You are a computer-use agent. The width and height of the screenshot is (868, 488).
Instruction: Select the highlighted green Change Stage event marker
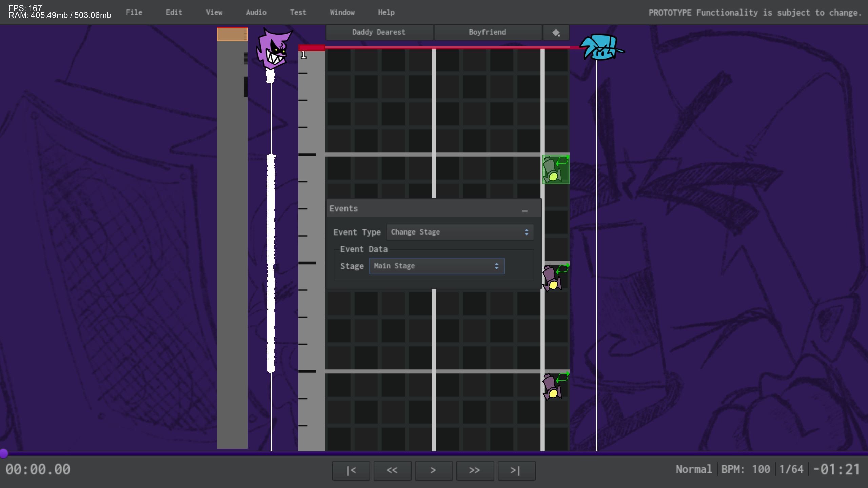[x=556, y=169]
